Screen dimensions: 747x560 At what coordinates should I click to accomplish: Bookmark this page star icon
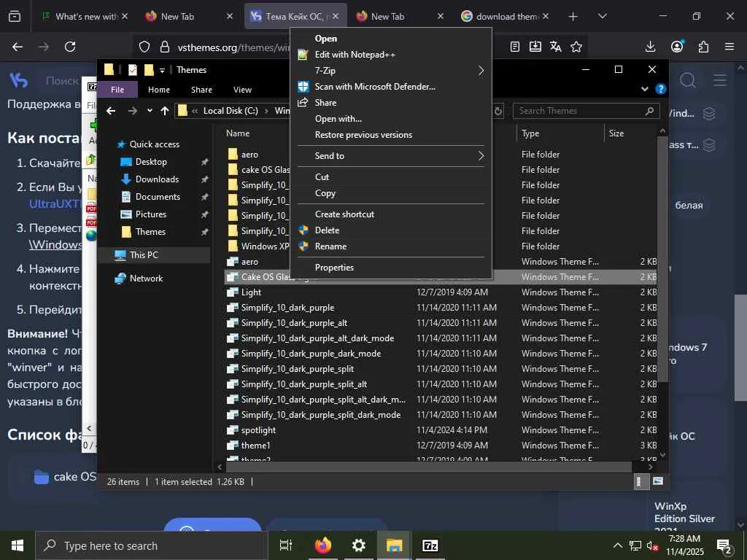point(576,47)
